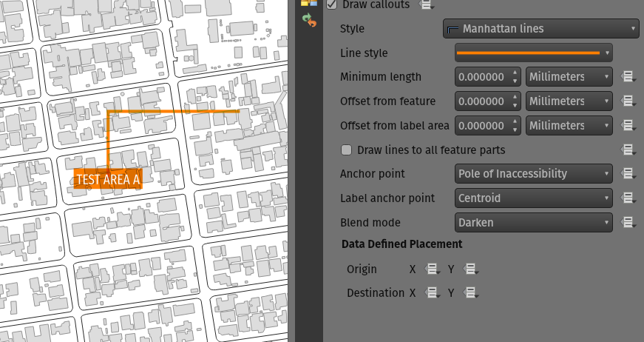Click the orange Line style swatch
644x342 pixels.
[528, 53]
